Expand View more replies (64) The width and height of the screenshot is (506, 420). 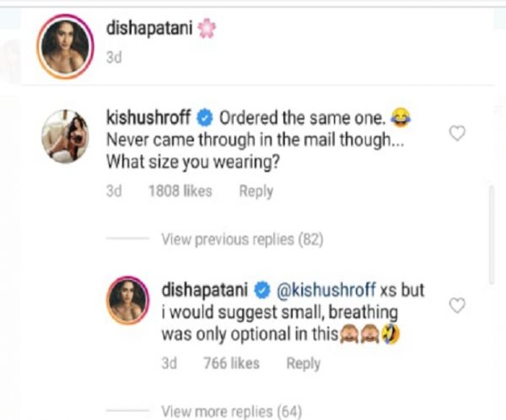pos(232,412)
